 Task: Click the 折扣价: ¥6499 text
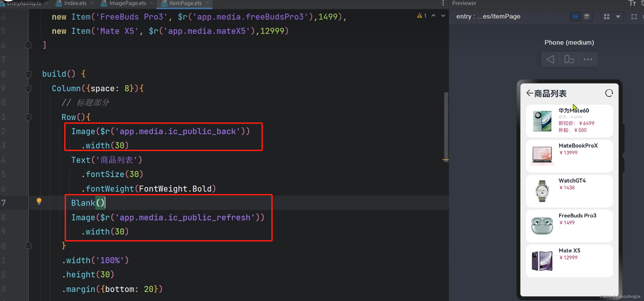click(x=576, y=123)
